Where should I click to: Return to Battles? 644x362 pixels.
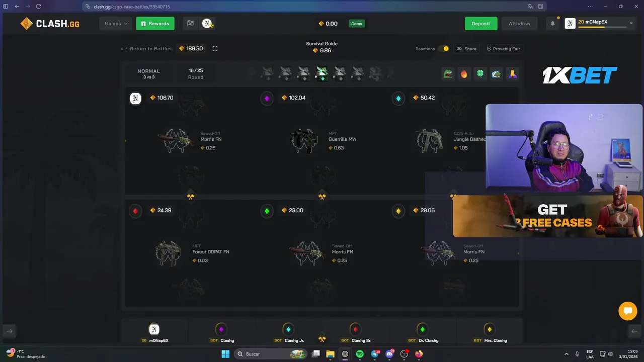146,49
